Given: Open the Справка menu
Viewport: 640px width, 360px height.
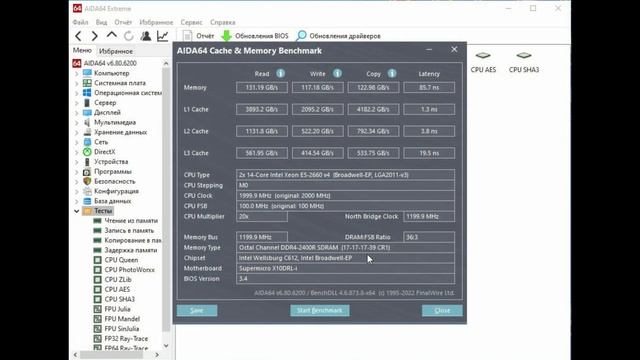Looking at the screenshot, I should (x=223, y=22).
